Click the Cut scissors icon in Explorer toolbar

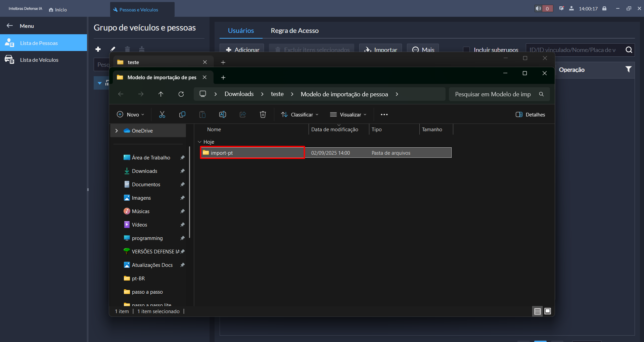162,115
